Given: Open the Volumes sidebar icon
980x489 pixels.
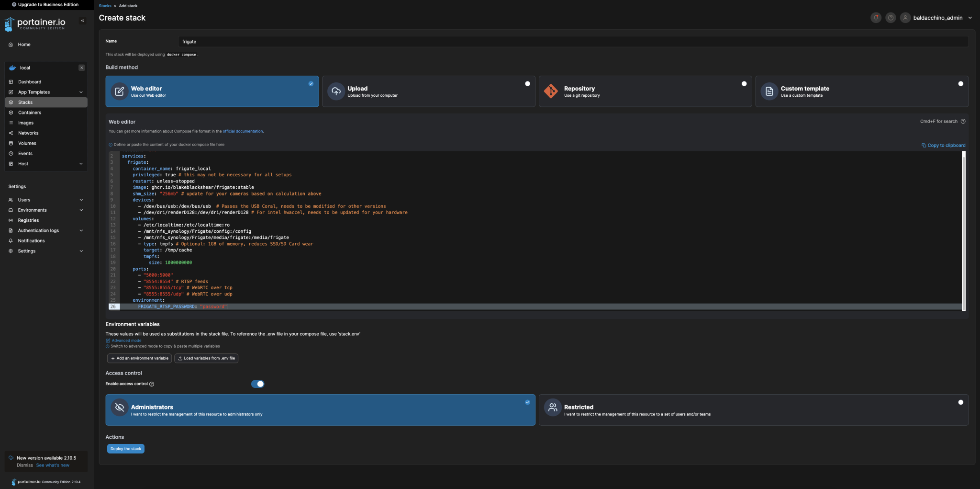Looking at the screenshot, I should (11, 143).
